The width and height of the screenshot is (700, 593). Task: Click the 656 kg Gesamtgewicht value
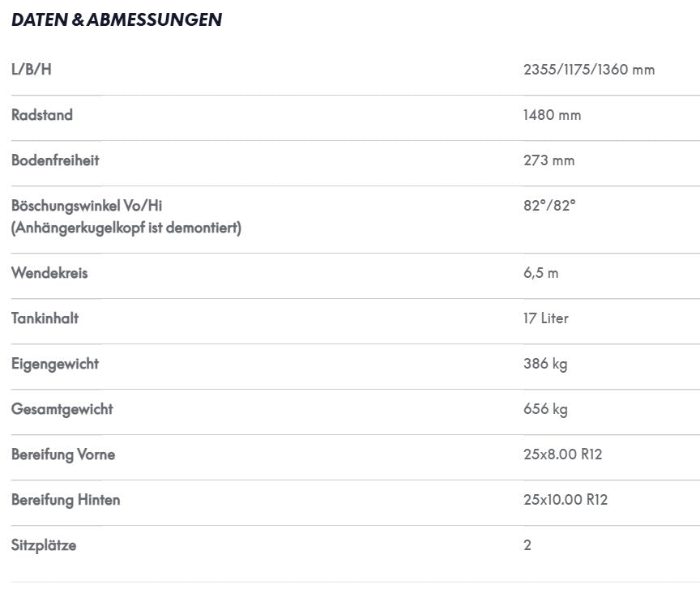tap(545, 409)
